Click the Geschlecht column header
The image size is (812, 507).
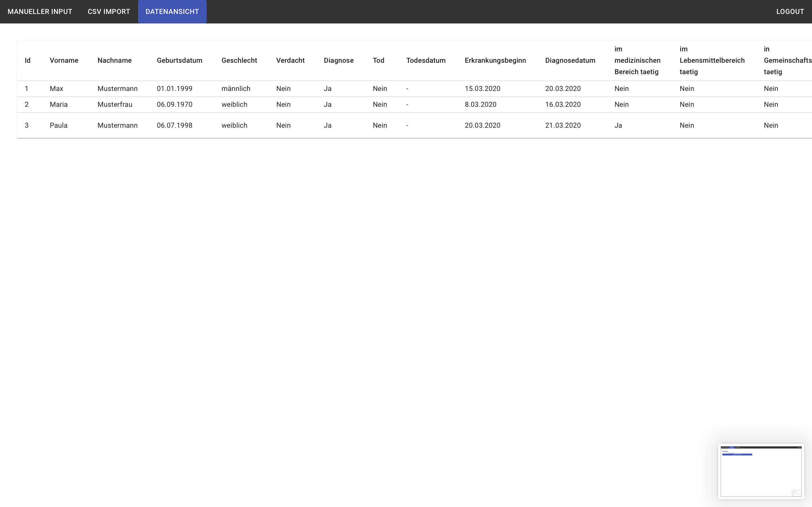239,60
